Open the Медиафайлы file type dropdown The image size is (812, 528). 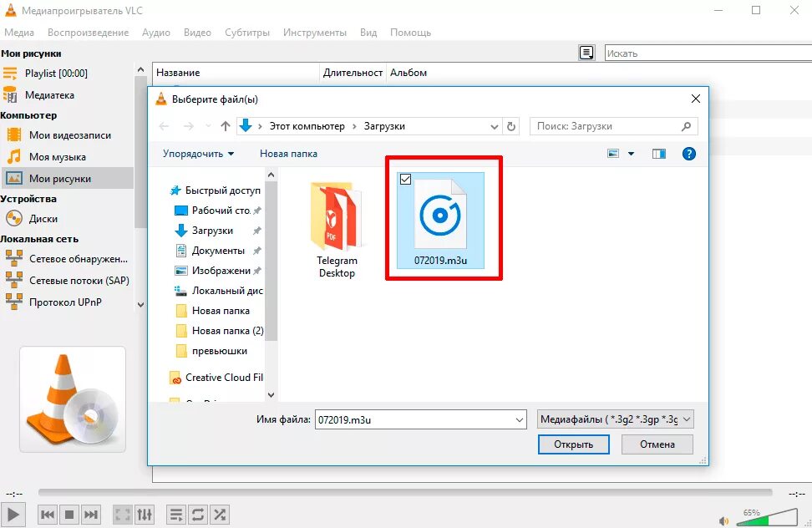tap(615, 419)
